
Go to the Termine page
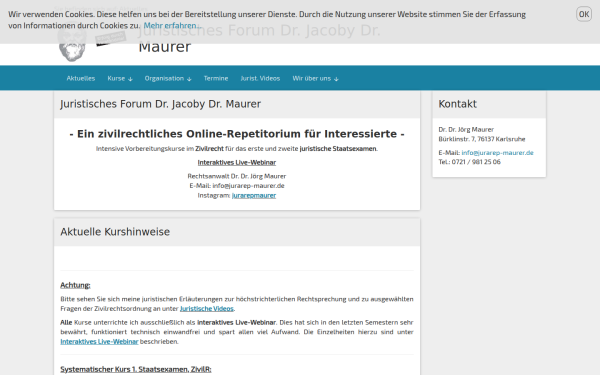pyautogui.click(x=216, y=78)
